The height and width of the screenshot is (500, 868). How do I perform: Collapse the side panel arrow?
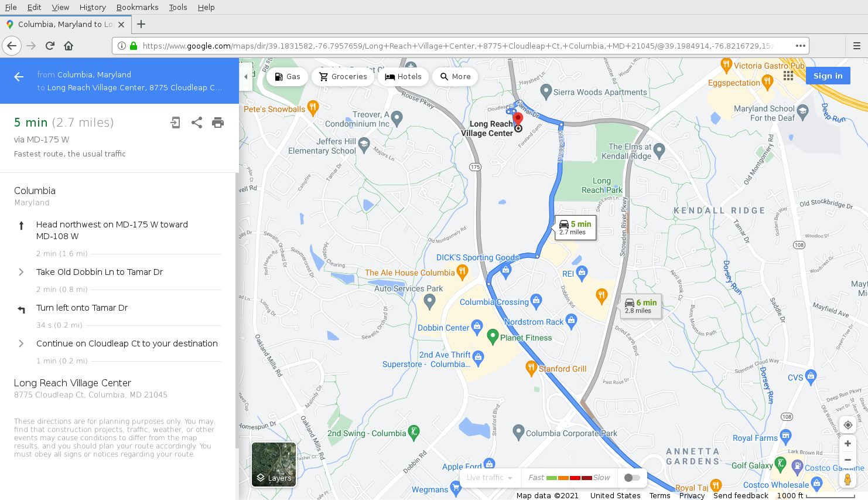(246, 77)
